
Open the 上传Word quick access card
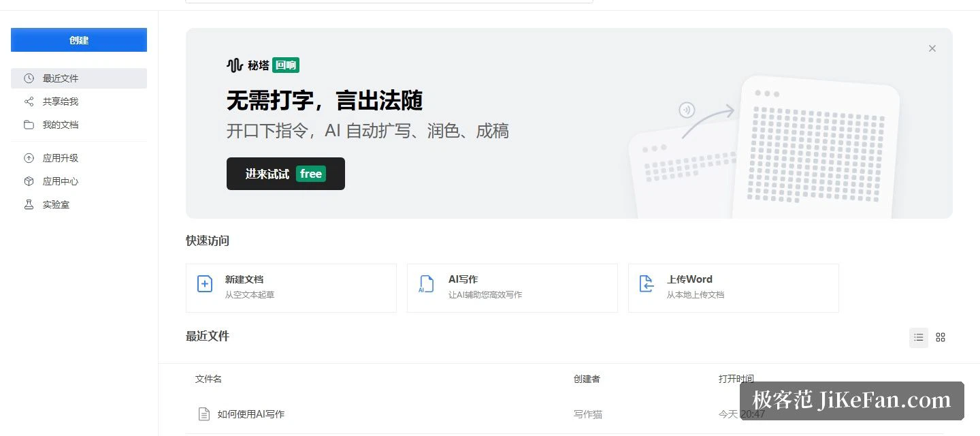point(734,288)
